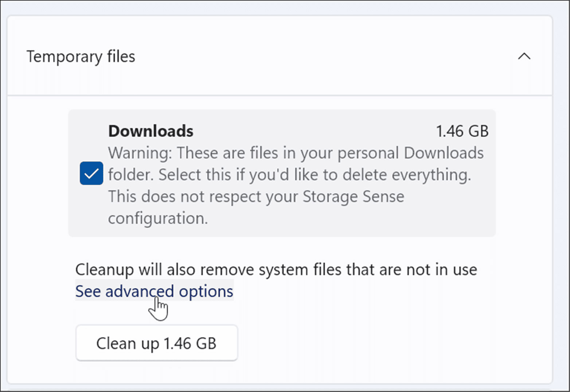Click the 'Warning:' word in Downloads description
The image size is (570, 392).
tap(140, 153)
